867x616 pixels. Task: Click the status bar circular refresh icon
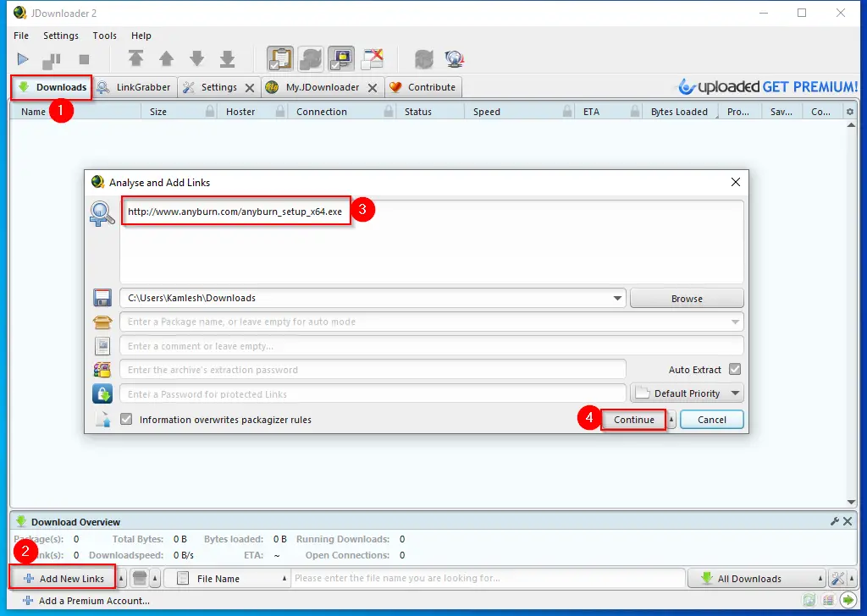click(x=809, y=600)
